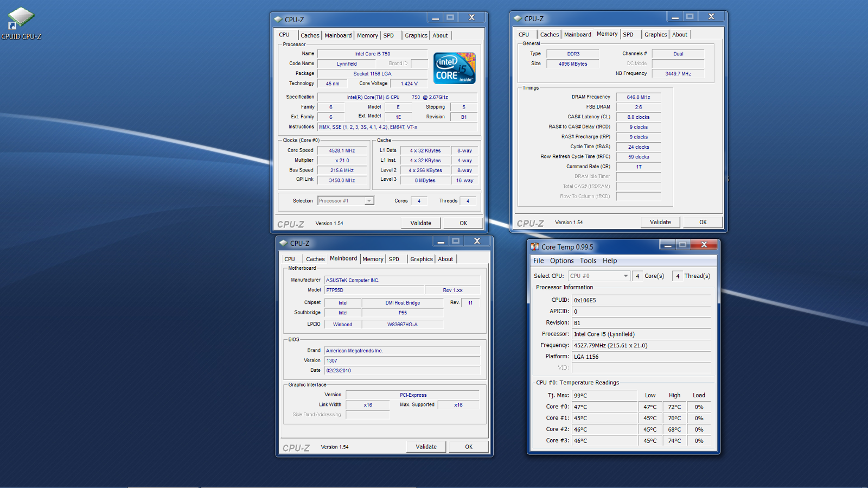Open the Help menu in Core Temp
The height and width of the screenshot is (488, 868).
[x=610, y=261]
